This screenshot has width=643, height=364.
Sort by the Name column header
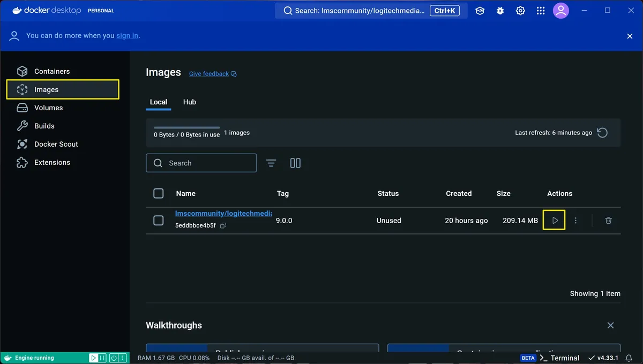point(186,194)
